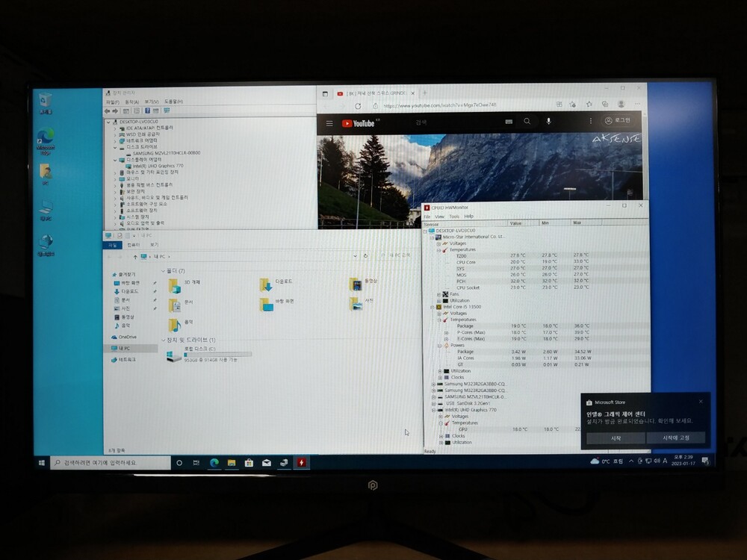Open the 3D 개체 folder
The width and height of the screenshot is (747, 560).
point(175,285)
